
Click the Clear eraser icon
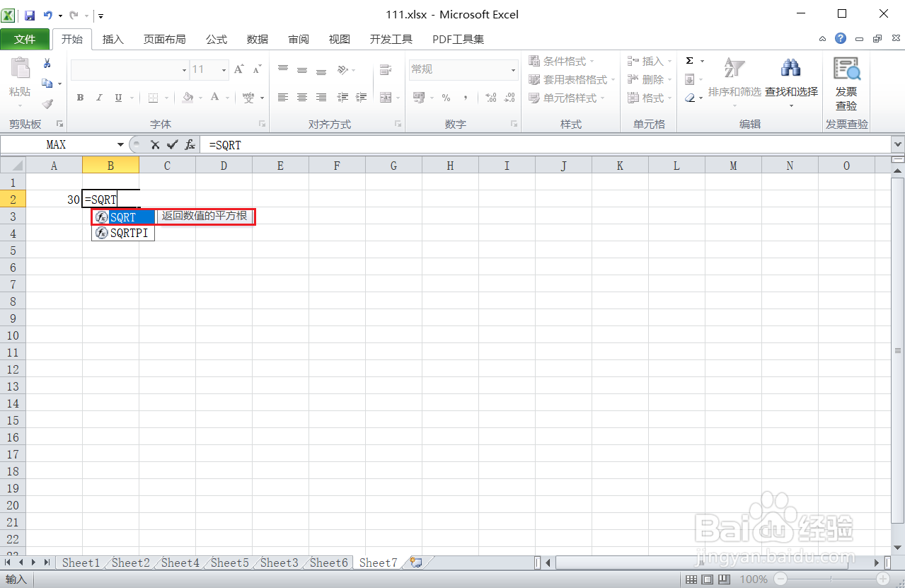click(690, 98)
